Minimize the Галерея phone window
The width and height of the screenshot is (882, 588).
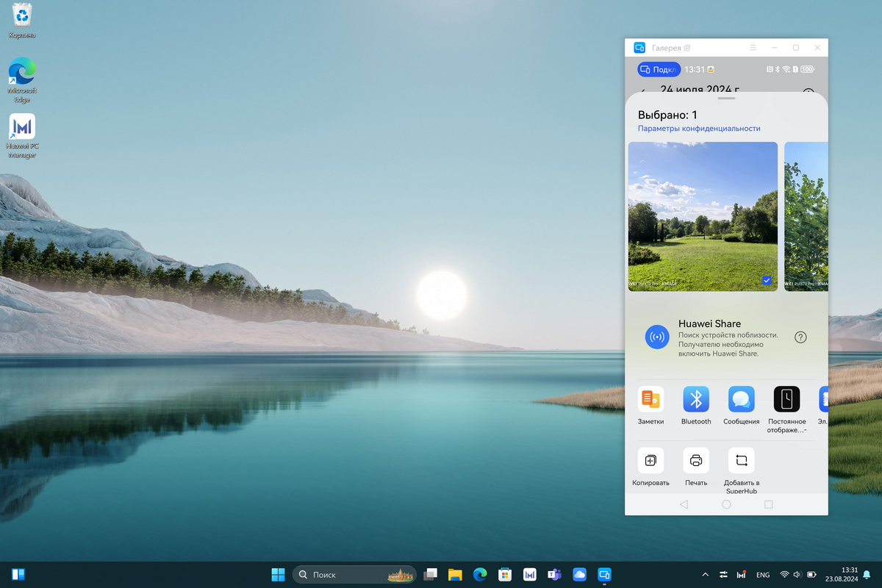(x=774, y=48)
